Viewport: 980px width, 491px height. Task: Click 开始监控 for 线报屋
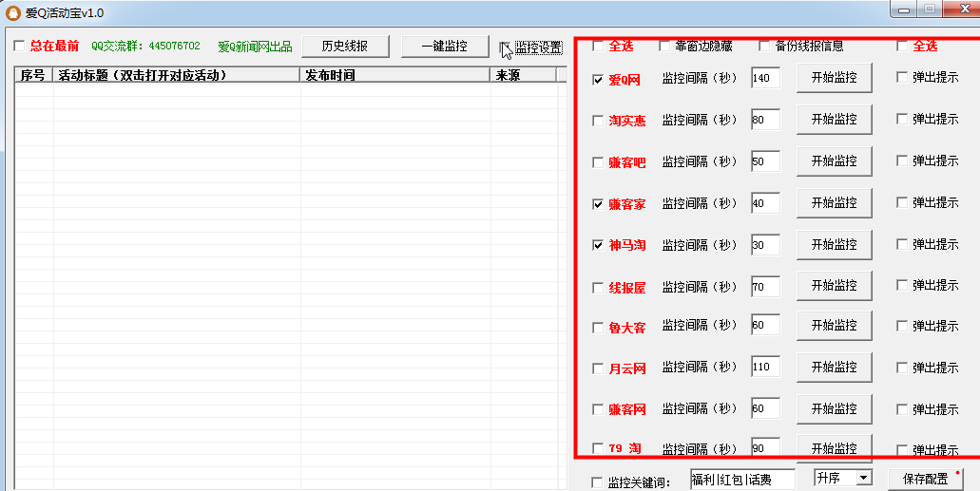click(834, 286)
